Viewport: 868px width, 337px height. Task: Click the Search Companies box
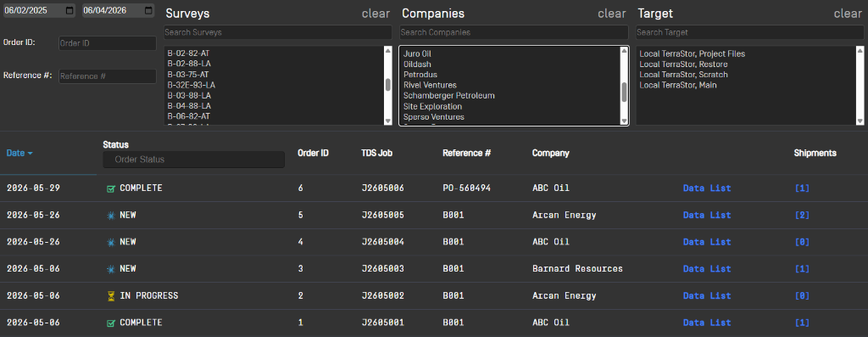[x=514, y=32]
